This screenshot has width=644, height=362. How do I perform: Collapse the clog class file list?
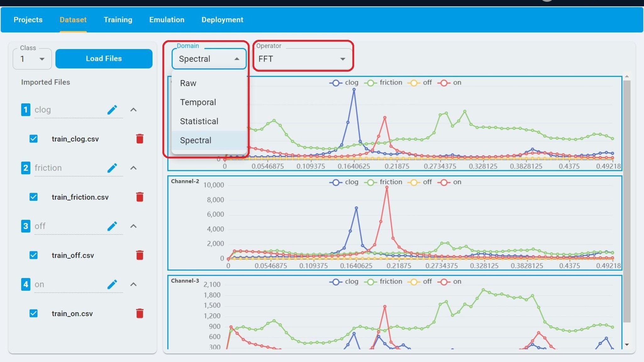(x=133, y=110)
